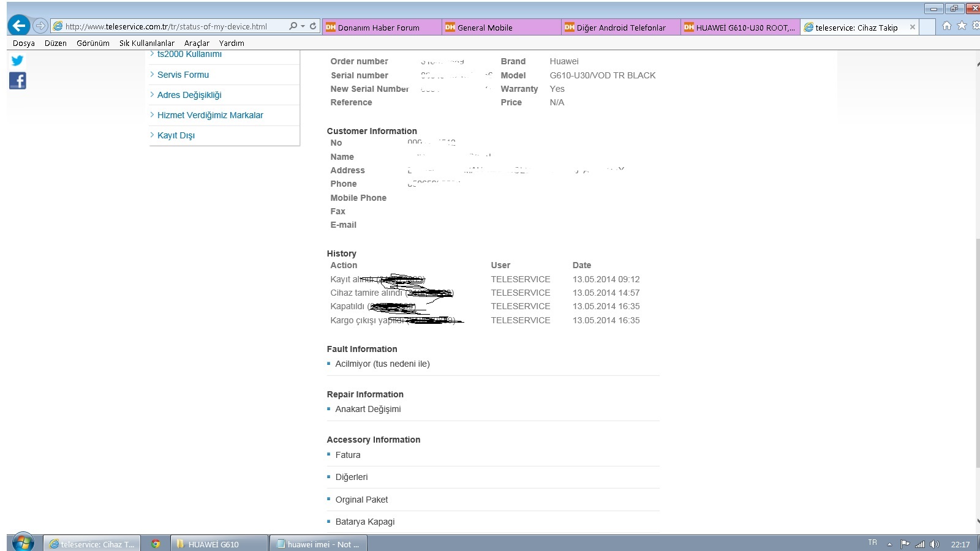Open the Görünüm menu
980x551 pixels.
pyautogui.click(x=93, y=43)
